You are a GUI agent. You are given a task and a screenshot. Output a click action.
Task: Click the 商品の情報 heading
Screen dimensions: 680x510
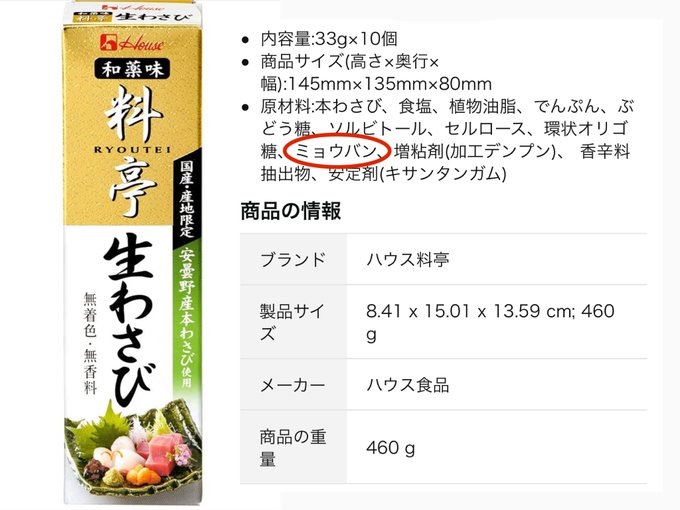pos(291,211)
